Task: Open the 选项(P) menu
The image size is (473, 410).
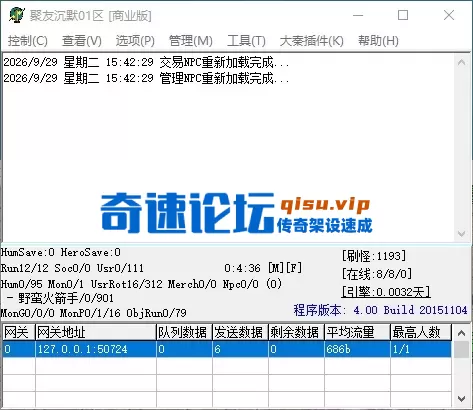Action: click(x=135, y=41)
